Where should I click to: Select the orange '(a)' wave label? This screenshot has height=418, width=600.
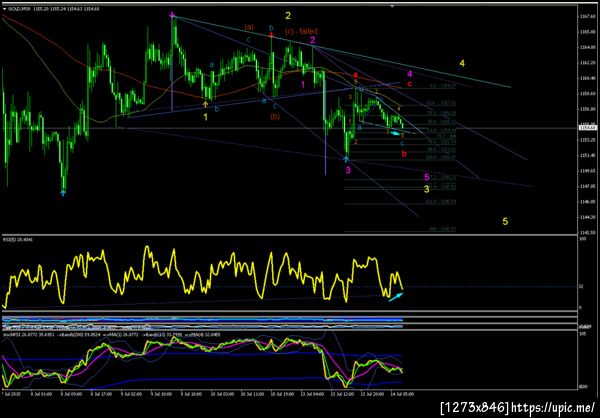pyautogui.click(x=249, y=27)
